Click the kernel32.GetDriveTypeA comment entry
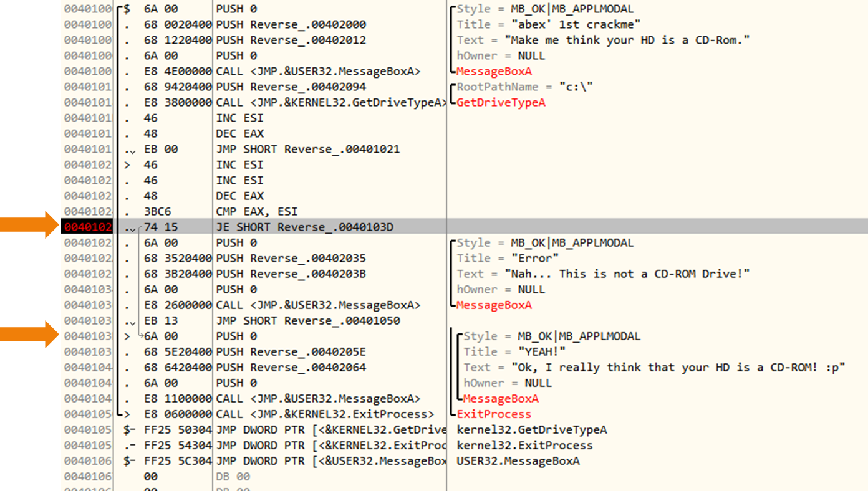Screen dimensions: 868x491 [531, 430]
